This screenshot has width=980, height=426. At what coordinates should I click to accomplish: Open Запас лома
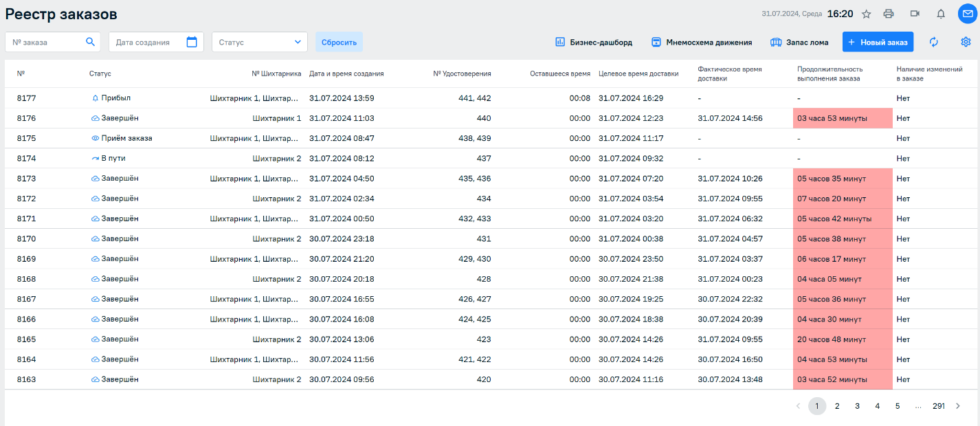(x=799, y=42)
